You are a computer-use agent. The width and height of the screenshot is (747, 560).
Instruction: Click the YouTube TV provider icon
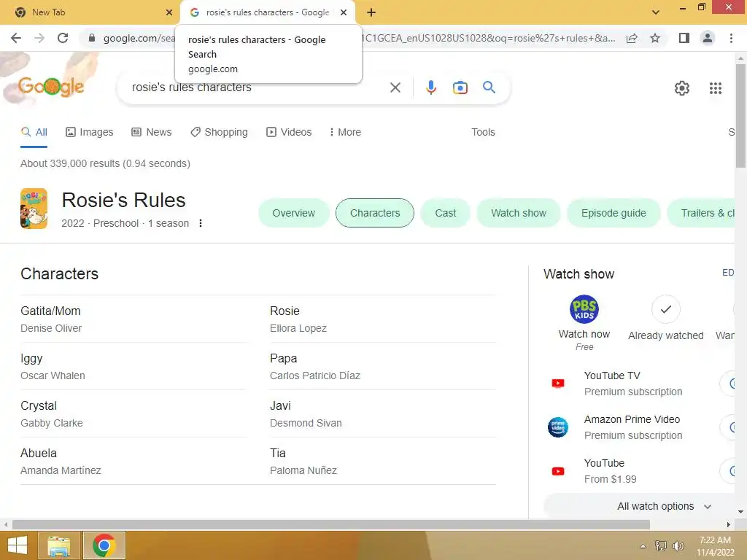(x=558, y=384)
